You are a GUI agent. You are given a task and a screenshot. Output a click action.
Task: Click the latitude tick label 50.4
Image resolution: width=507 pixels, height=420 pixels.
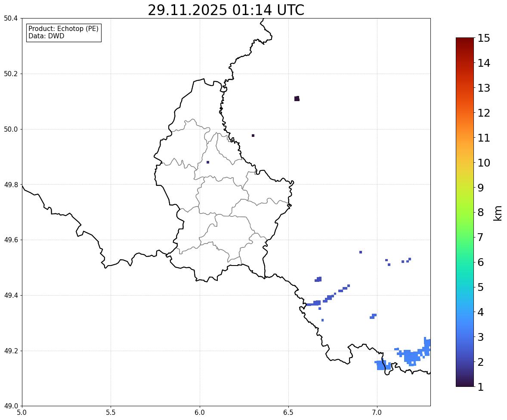[x=11, y=19]
